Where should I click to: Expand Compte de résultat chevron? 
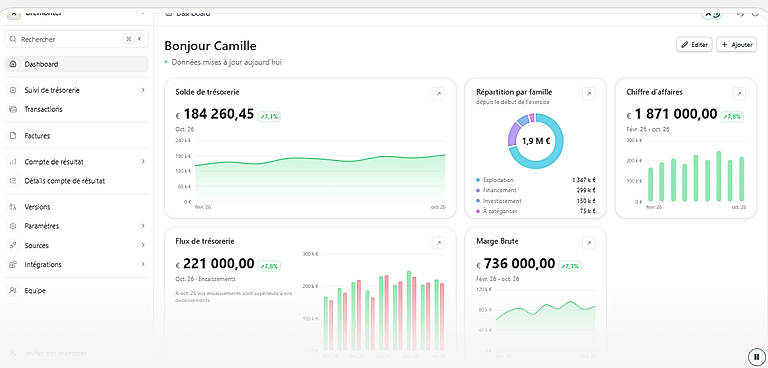[x=143, y=162]
